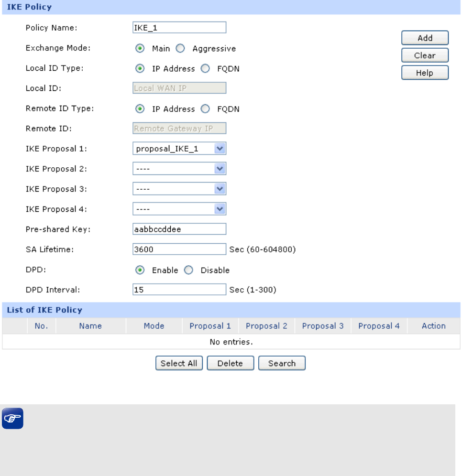The width and height of the screenshot is (462, 476).
Task: Click the Add button
Action: [425, 38]
